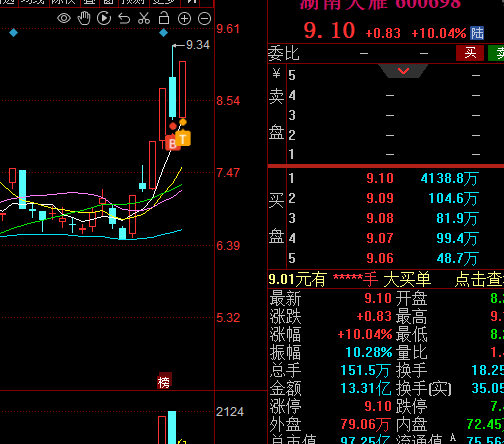504x444 pixels.
Task: Select the scissors cut tool
Action: click(144, 18)
